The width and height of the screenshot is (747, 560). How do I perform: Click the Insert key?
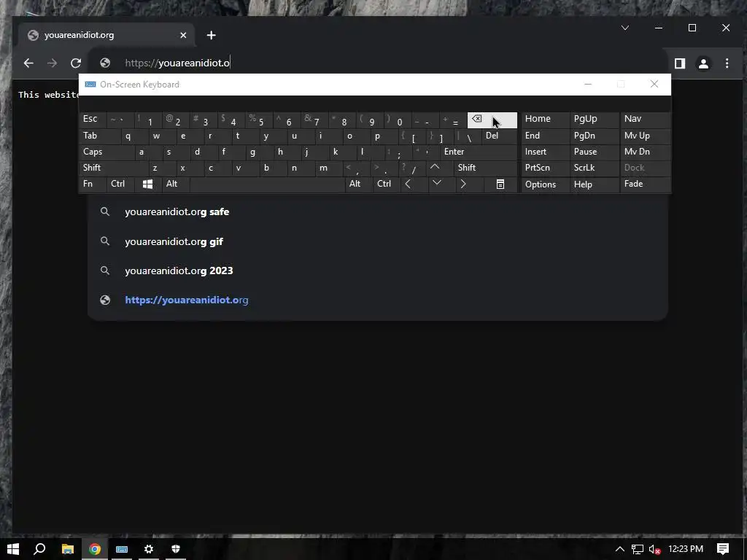[544, 152]
